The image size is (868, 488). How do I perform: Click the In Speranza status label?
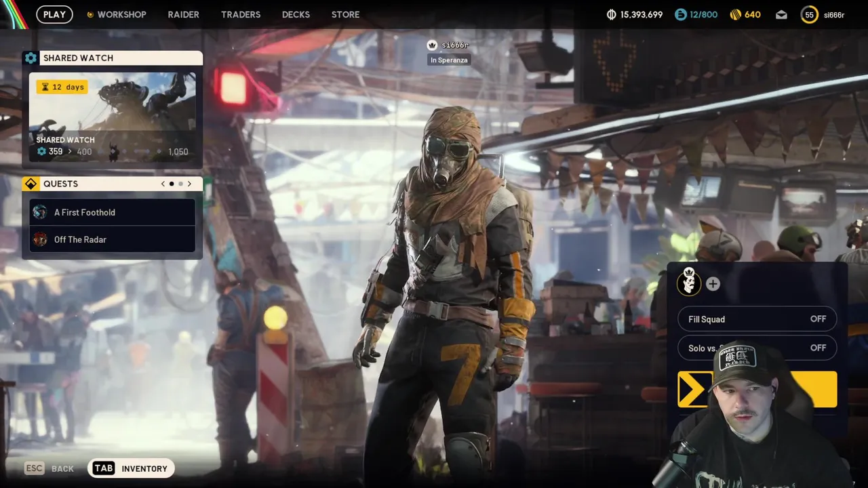[448, 60]
